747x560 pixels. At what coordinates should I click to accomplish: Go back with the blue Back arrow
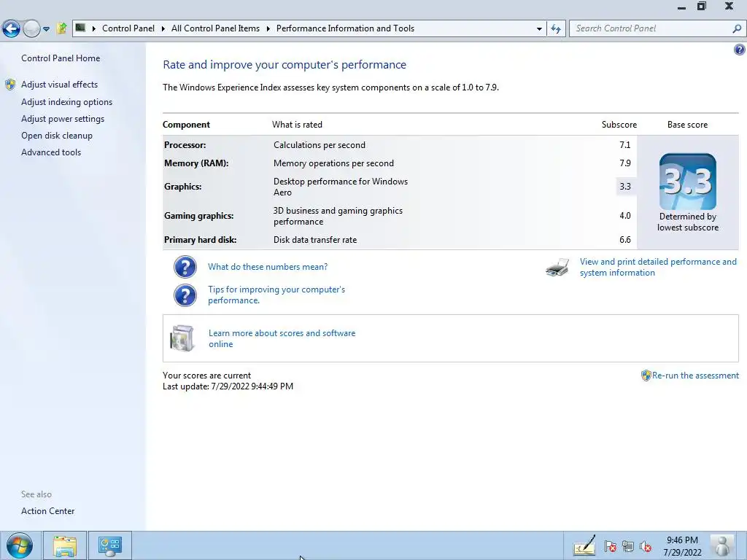[12, 28]
